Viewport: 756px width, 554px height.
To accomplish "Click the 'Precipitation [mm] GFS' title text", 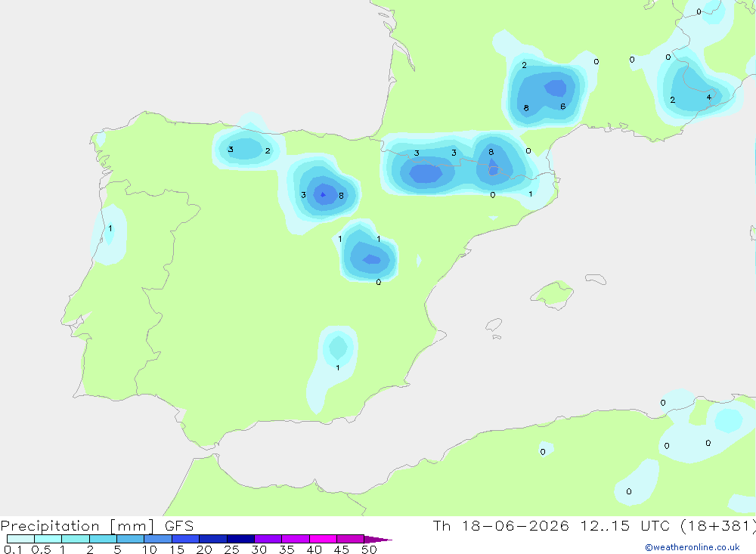I will click(97, 526).
